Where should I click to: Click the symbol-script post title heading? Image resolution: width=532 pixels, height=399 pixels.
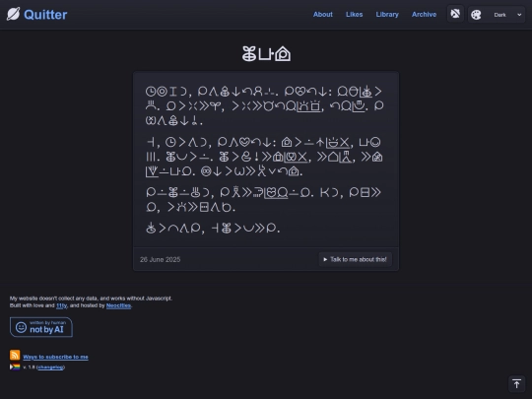(266, 54)
